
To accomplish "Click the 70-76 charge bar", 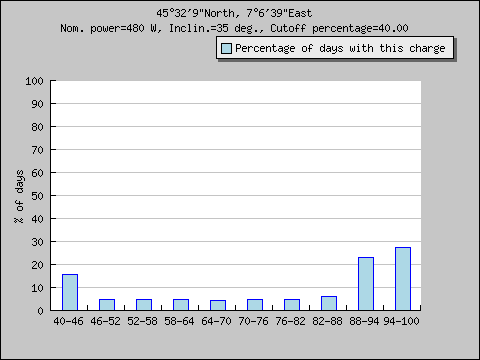I will coord(255,305).
